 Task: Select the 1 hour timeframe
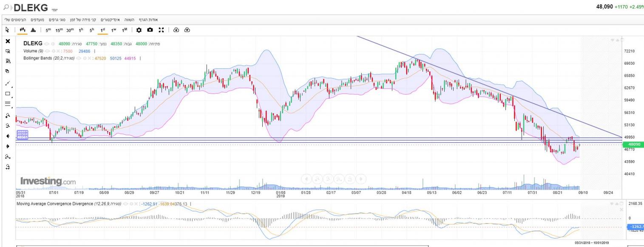click(x=81, y=30)
